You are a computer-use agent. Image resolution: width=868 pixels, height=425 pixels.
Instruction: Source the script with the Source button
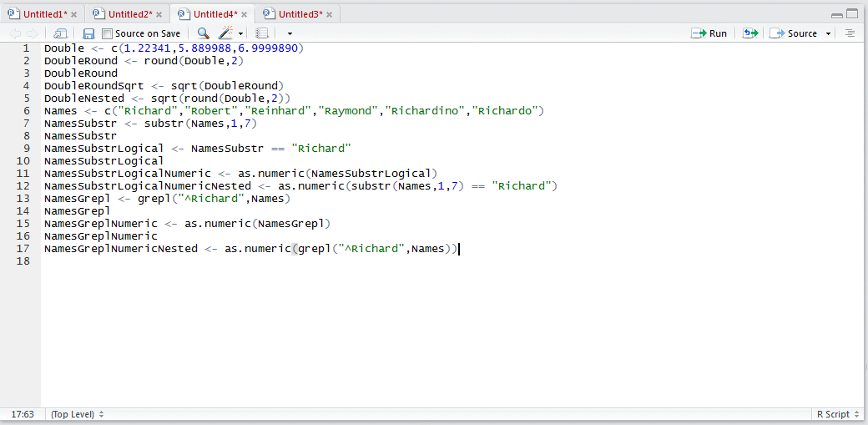coord(793,33)
